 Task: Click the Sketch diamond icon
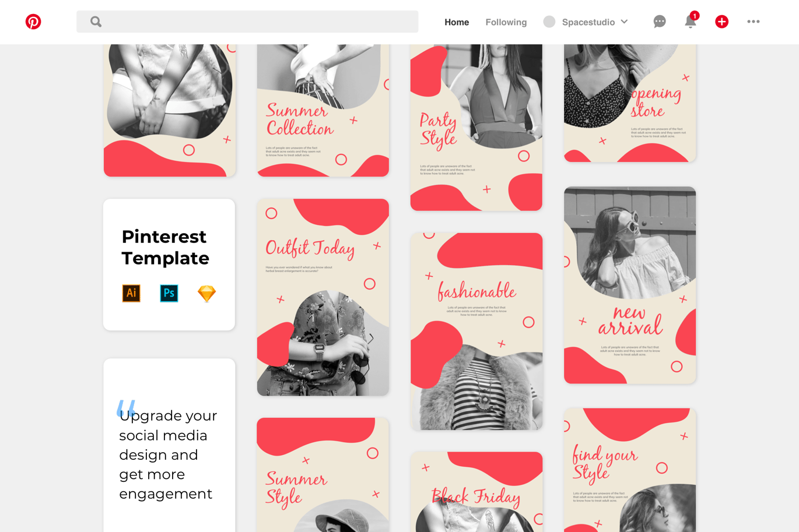(x=207, y=293)
